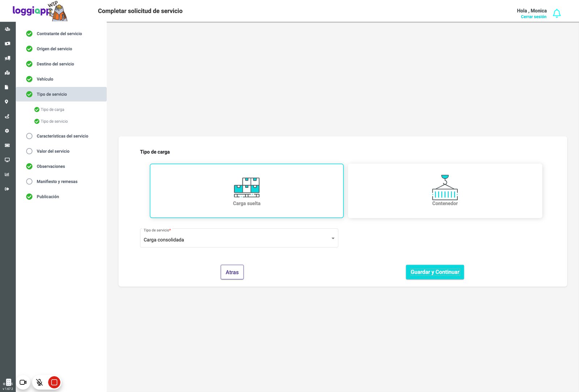579x392 pixels.
Task: Open Manifiesto y remesas step
Action: [x=62, y=182]
